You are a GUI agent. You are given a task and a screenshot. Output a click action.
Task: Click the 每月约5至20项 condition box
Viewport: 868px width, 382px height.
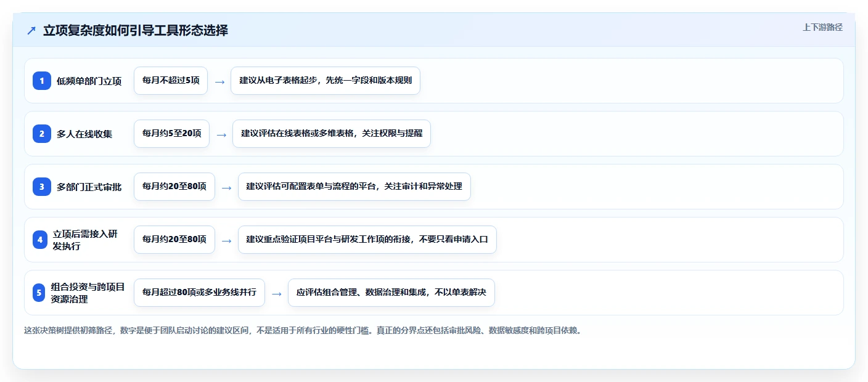171,134
